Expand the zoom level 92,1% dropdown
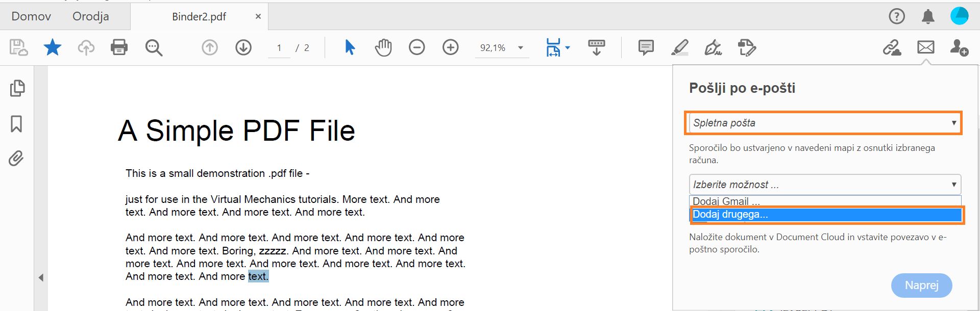This screenshot has height=311, width=980. pyautogui.click(x=521, y=48)
